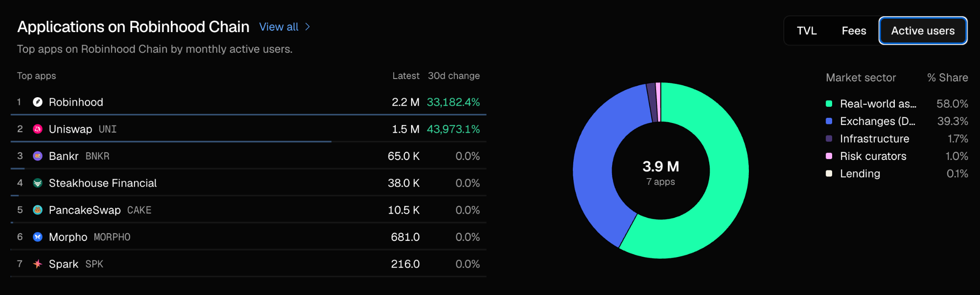The image size is (980, 295).
Task: Open the Spark app name link
Action: (64, 264)
